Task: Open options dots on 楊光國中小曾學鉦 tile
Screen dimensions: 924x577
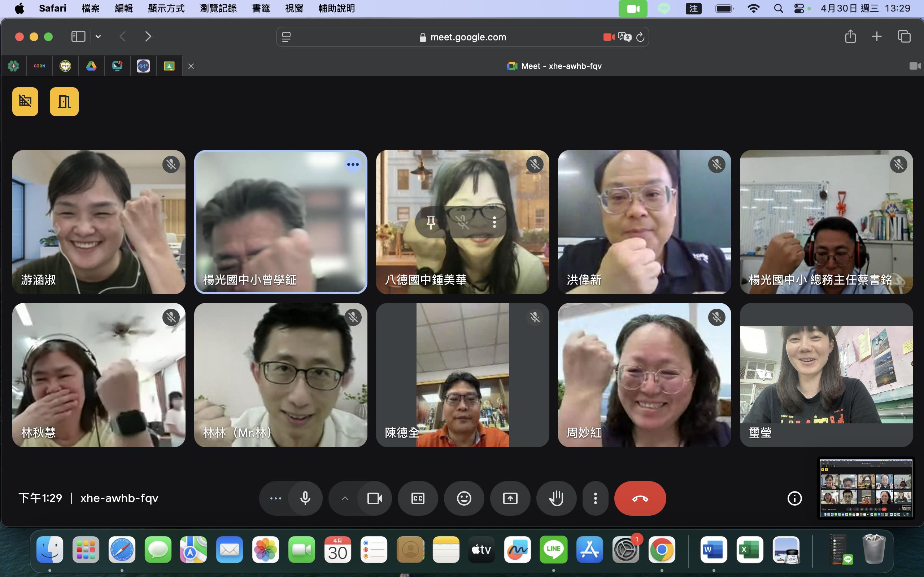Action: (x=352, y=164)
